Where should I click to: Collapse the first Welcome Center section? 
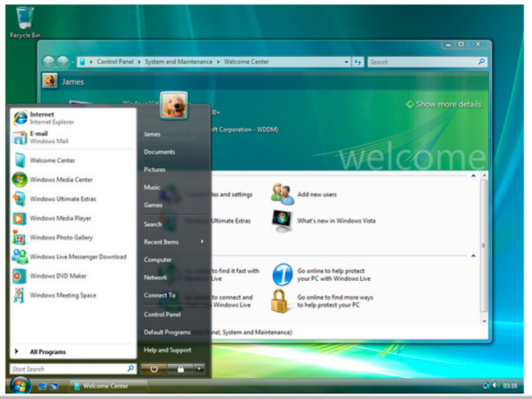pyautogui.click(x=473, y=175)
